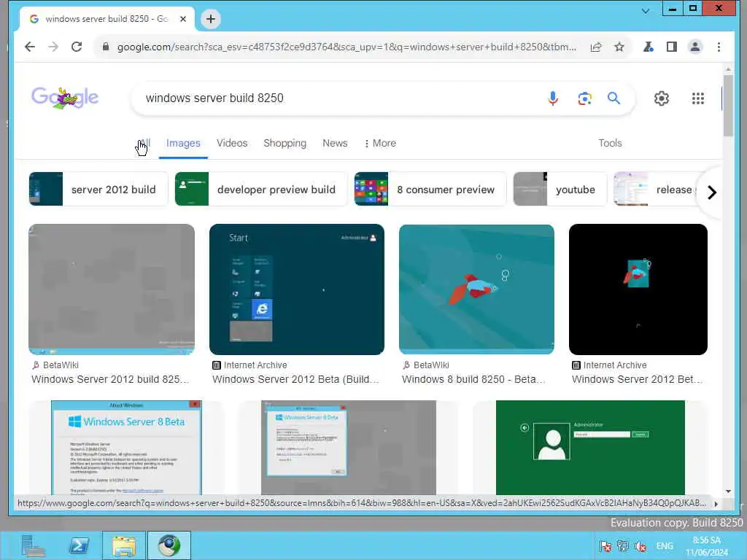Click the forward navigation arrow
The image size is (747, 560).
[x=53, y=47]
